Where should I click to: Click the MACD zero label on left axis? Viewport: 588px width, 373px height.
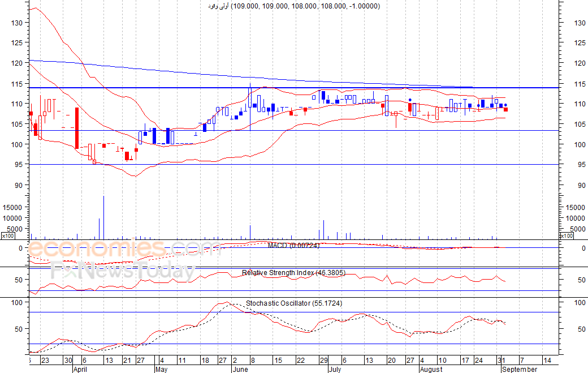(x=20, y=248)
